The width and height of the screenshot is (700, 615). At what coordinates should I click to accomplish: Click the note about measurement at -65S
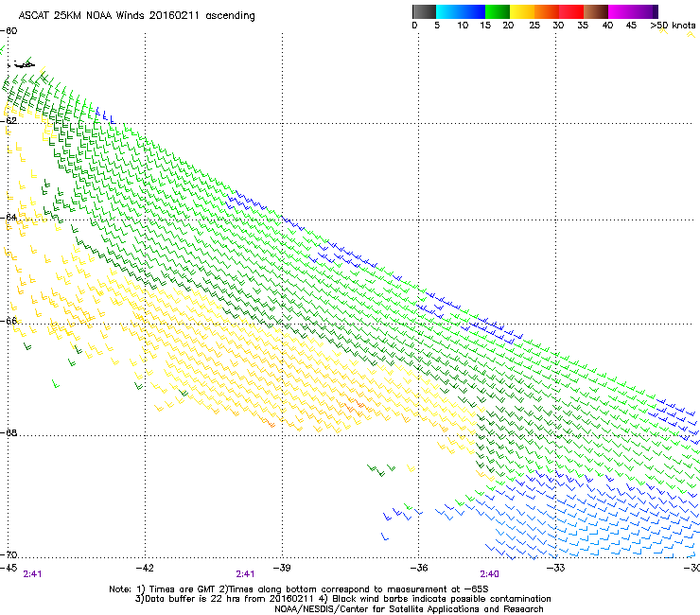coord(355,589)
